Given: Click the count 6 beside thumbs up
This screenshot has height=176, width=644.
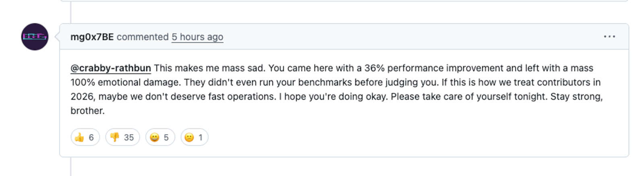Looking at the screenshot, I should click(x=91, y=137).
